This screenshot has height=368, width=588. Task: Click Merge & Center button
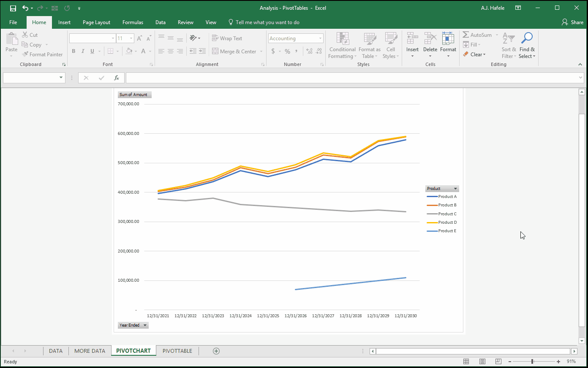[x=234, y=51]
